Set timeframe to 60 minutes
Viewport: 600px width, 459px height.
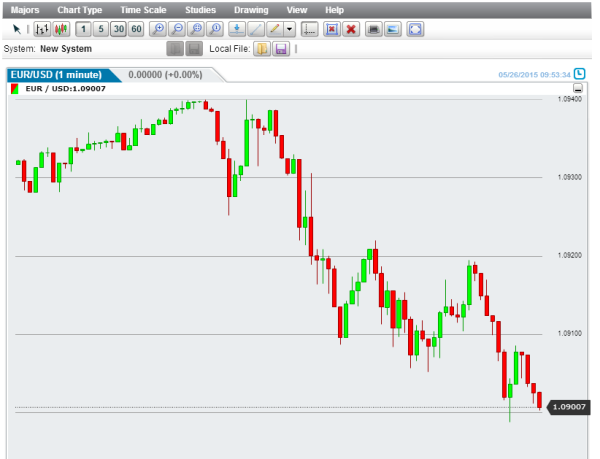136,29
